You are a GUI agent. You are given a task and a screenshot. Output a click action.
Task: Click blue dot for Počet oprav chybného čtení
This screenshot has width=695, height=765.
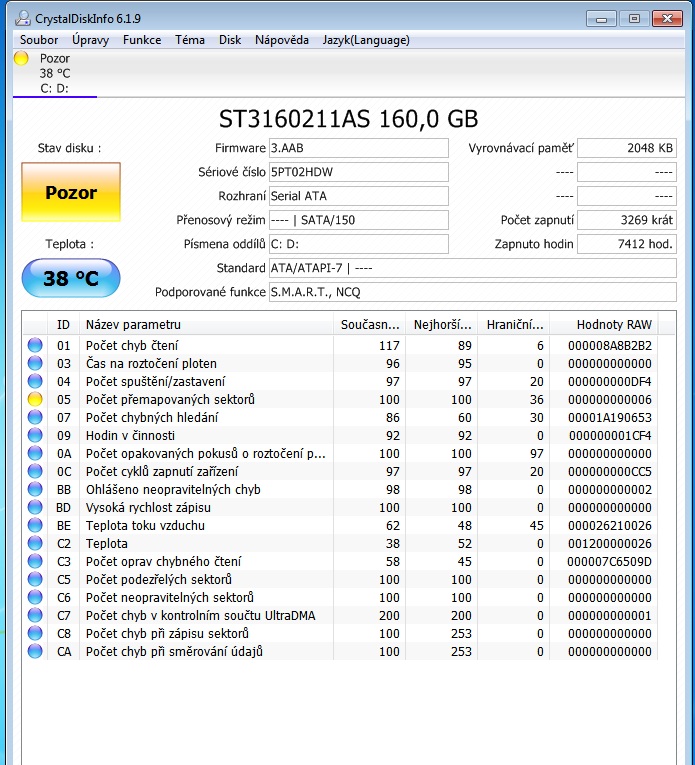tap(35, 562)
